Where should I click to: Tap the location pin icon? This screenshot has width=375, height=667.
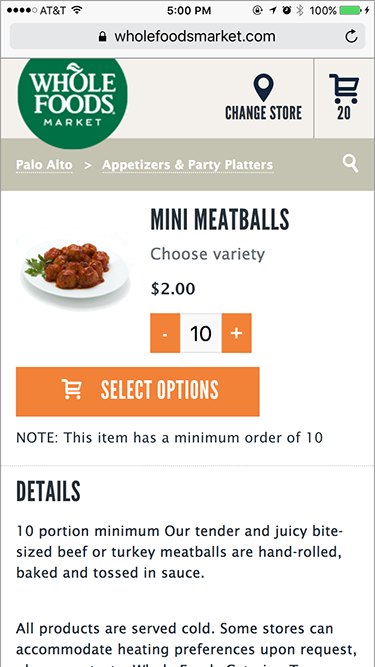(x=263, y=88)
